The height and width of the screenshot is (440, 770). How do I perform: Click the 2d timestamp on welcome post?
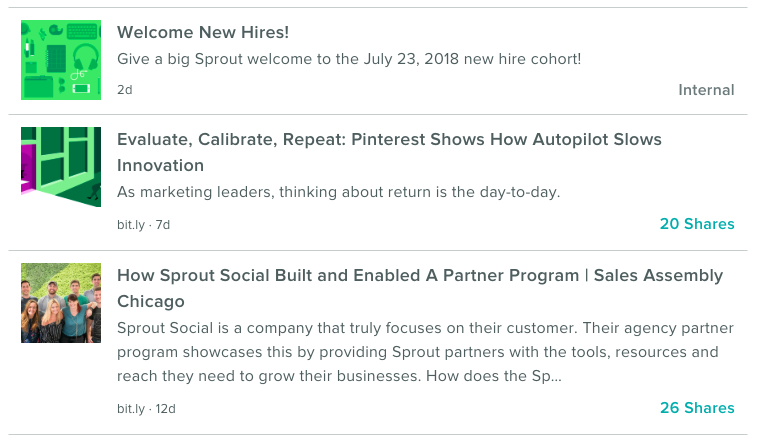[125, 90]
